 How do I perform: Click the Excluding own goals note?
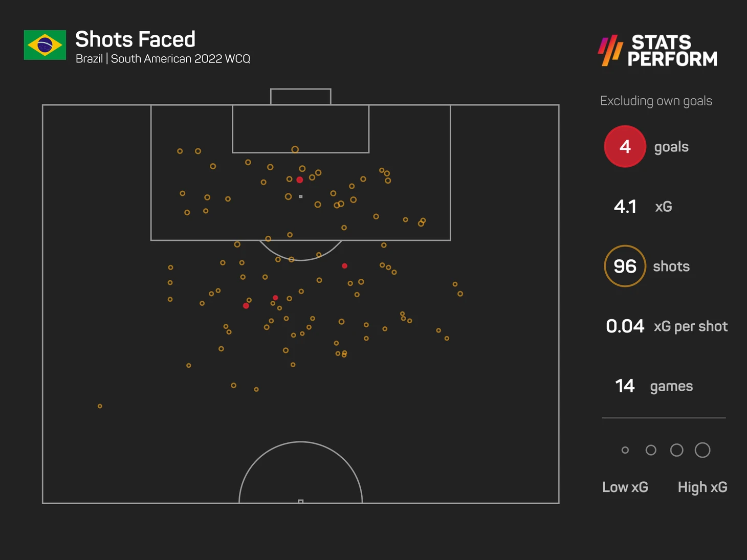pos(656,101)
